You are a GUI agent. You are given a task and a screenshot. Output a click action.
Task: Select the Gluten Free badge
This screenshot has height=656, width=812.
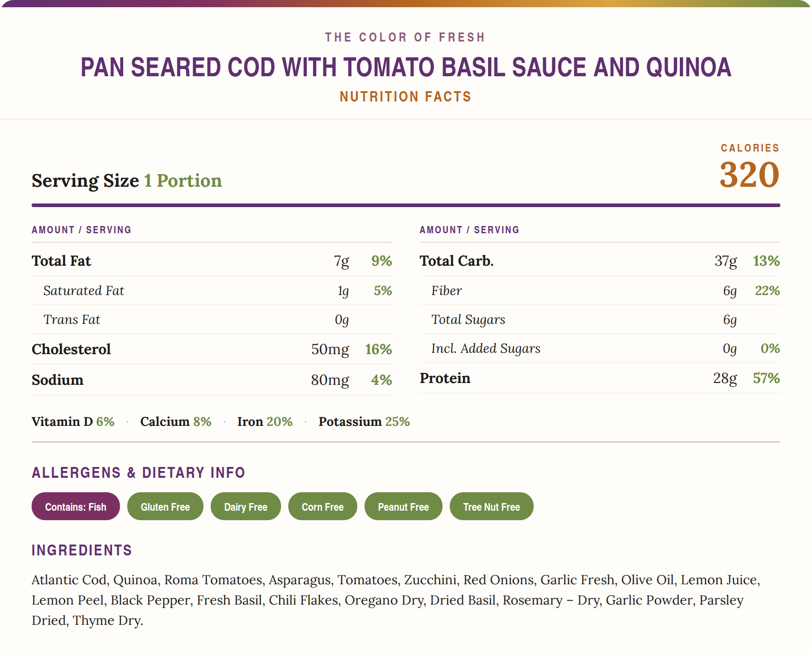point(165,506)
